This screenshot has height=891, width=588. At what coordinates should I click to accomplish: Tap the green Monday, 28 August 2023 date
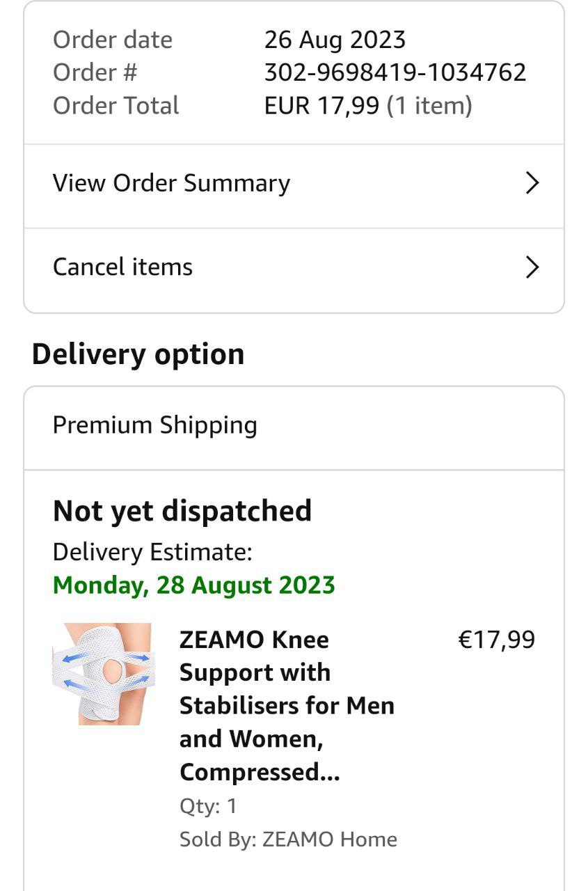tap(194, 585)
